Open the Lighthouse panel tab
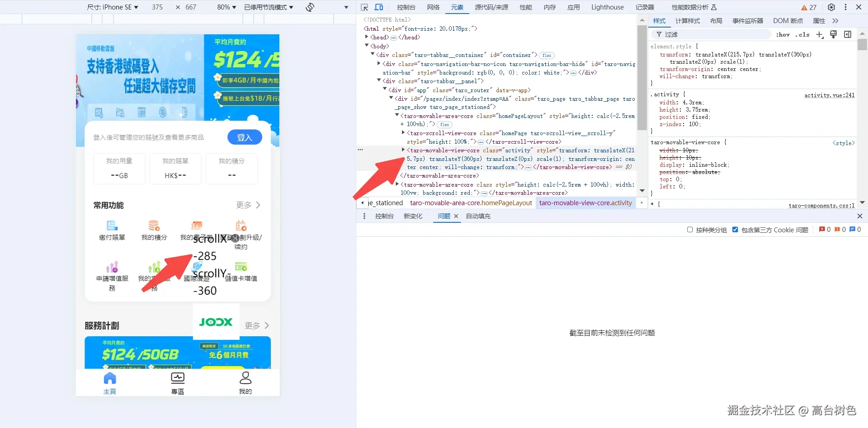The height and width of the screenshot is (428, 868). click(x=608, y=7)
